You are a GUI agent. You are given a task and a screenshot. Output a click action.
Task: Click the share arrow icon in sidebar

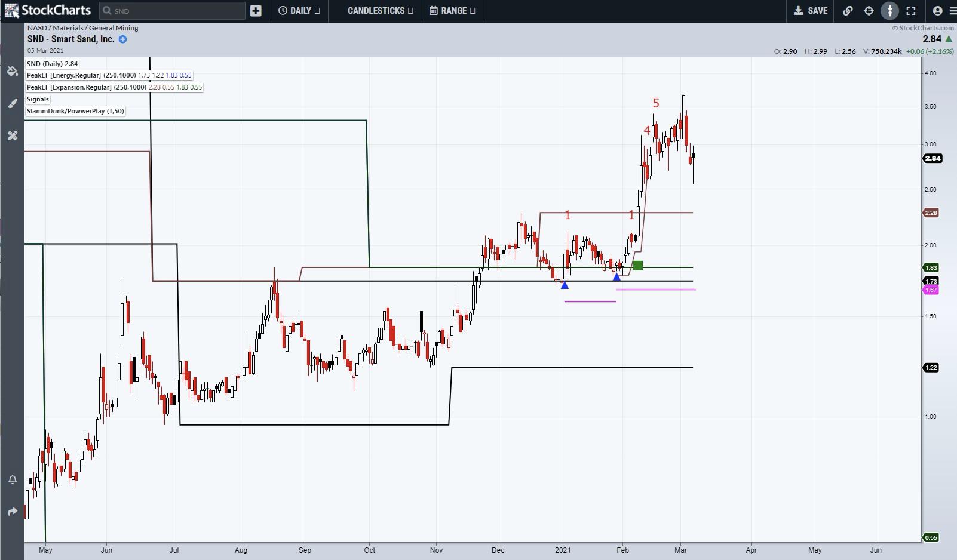click(12, 512)
